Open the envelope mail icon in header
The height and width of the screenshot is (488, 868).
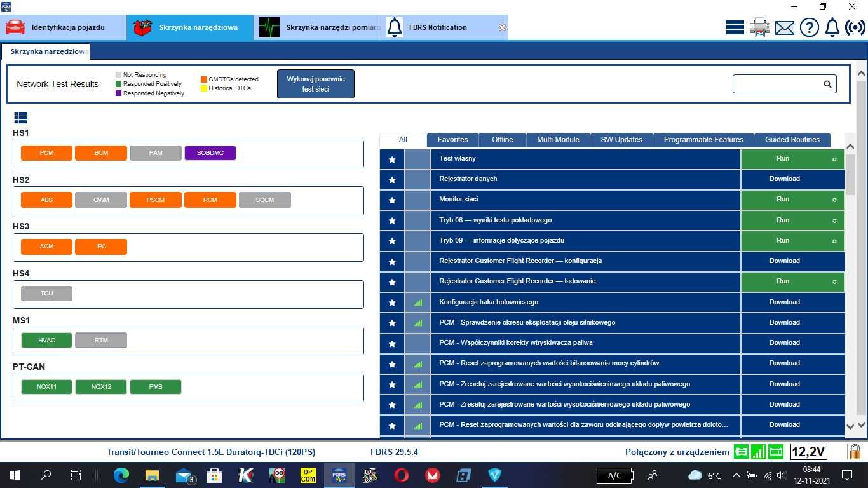pyautogui.click(x=785, y=28)
